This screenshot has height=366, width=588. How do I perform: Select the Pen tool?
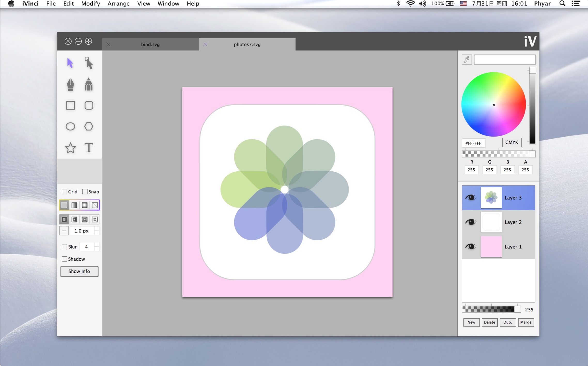70,84
